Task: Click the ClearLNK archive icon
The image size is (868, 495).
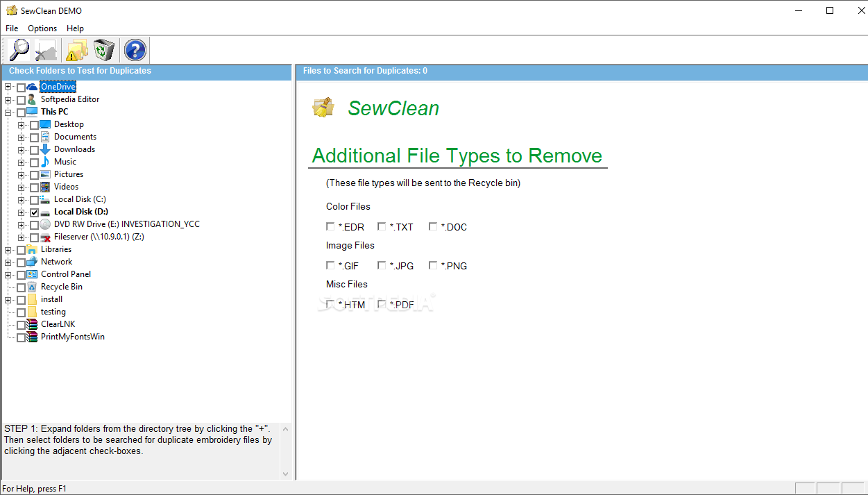Action: (x=32, y=324)
